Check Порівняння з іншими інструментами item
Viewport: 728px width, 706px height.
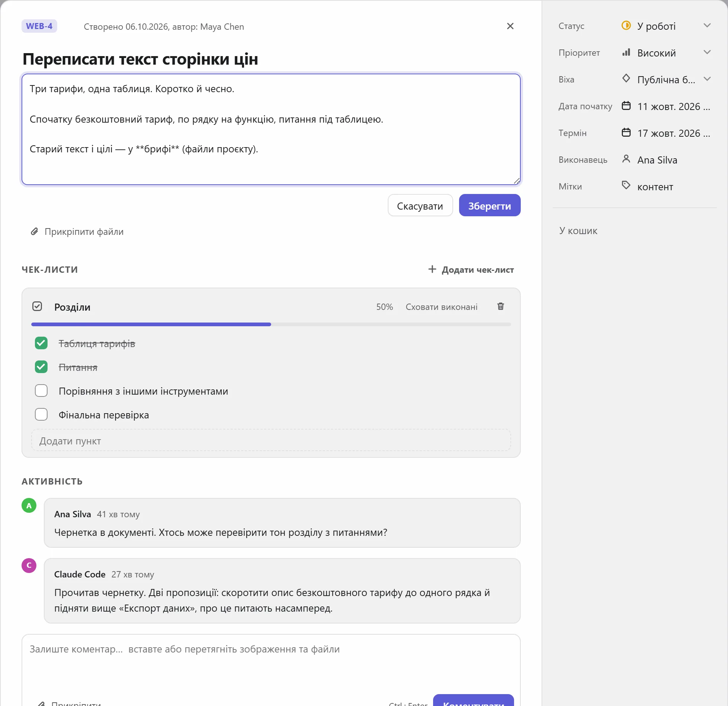[41, 391]
